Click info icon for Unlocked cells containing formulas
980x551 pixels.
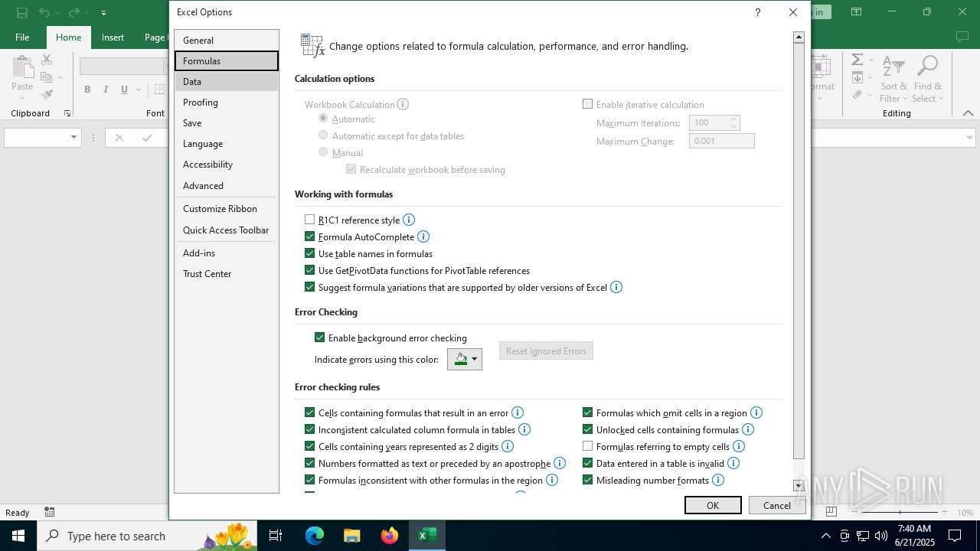(x=748, y=429)
